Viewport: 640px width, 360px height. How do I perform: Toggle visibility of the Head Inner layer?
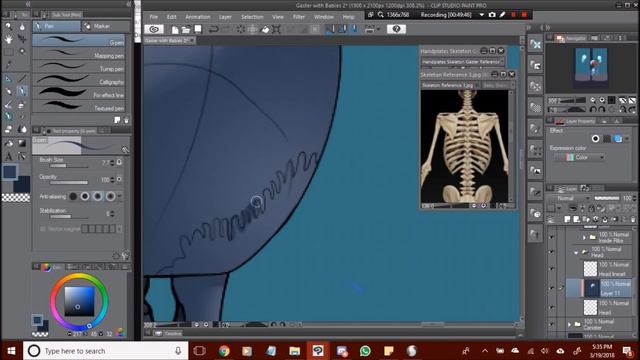(x=552, y=269)
